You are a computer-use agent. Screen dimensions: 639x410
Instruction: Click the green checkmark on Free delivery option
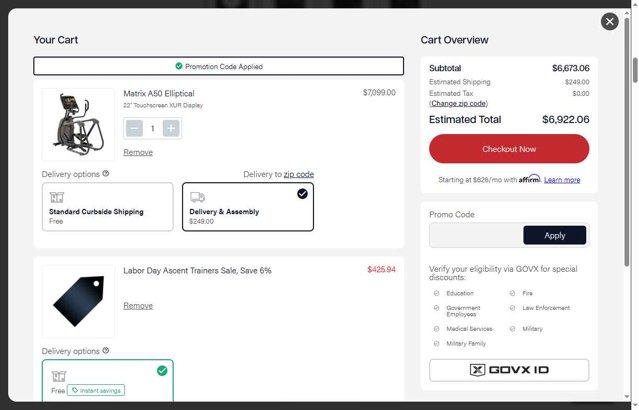pyautogui.click(x=162, y=371)
